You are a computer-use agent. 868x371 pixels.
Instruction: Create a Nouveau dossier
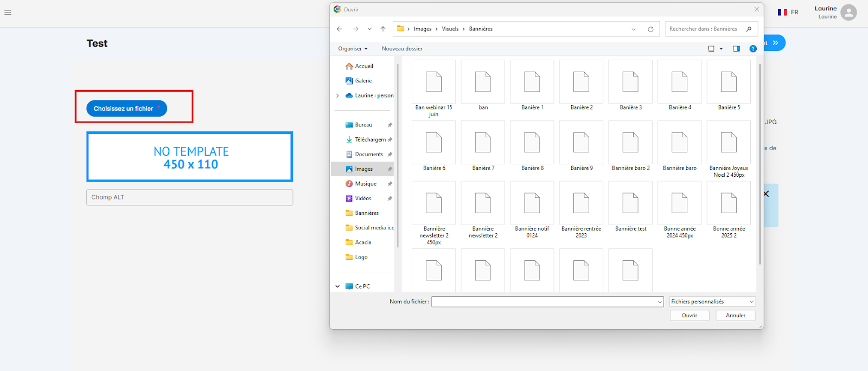(x=402, y=49)
